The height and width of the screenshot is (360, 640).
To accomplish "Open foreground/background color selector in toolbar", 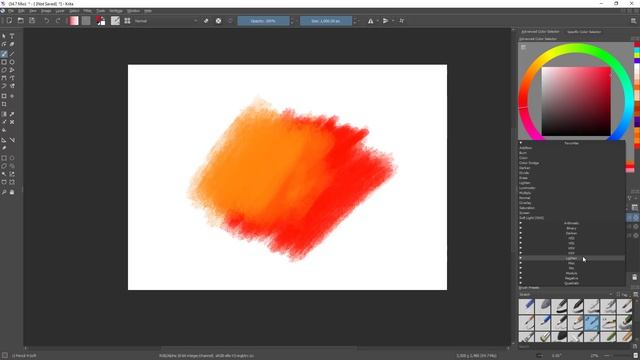I will click(100, 20).
